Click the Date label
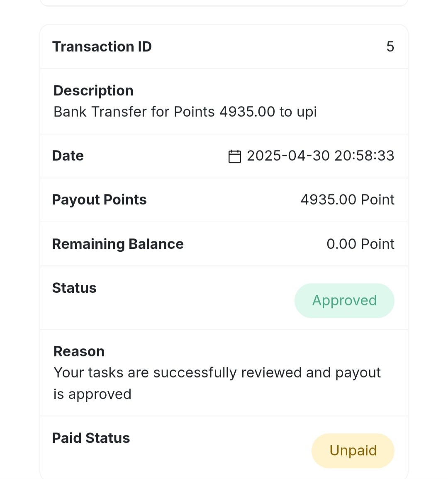The width and height of the screenshot is (448, 479). click(68, 156)
